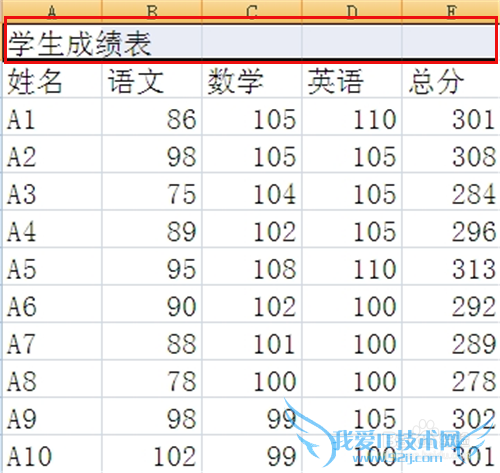Select column header C
Screen dimensions: 500x473
pyautogui.click(x=252, y=10)
